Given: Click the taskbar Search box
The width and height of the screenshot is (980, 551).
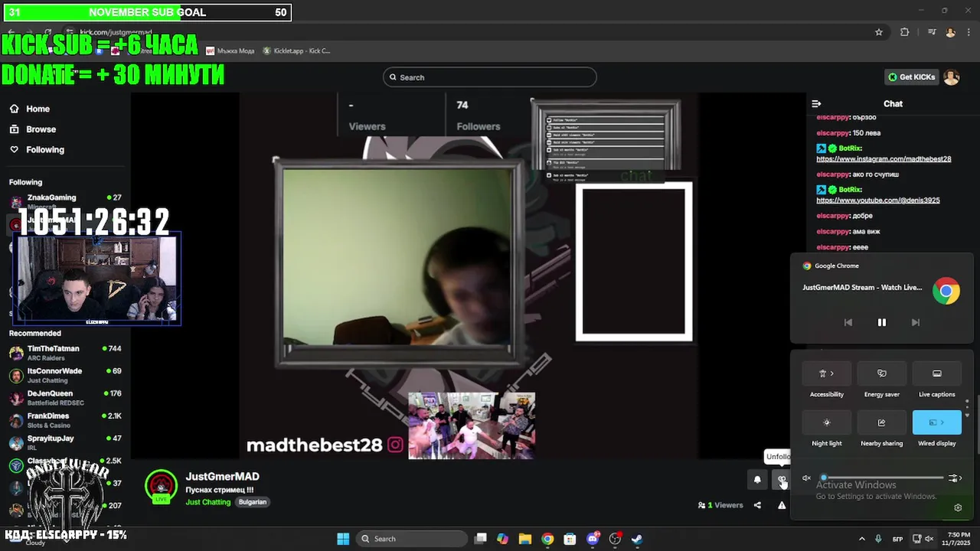Looking at the screenshot, I should point(411,539).
